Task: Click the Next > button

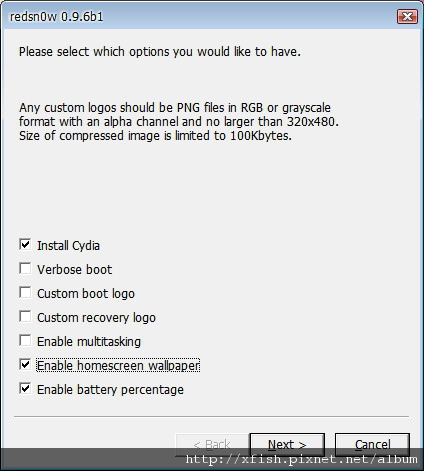Action: 287,444
